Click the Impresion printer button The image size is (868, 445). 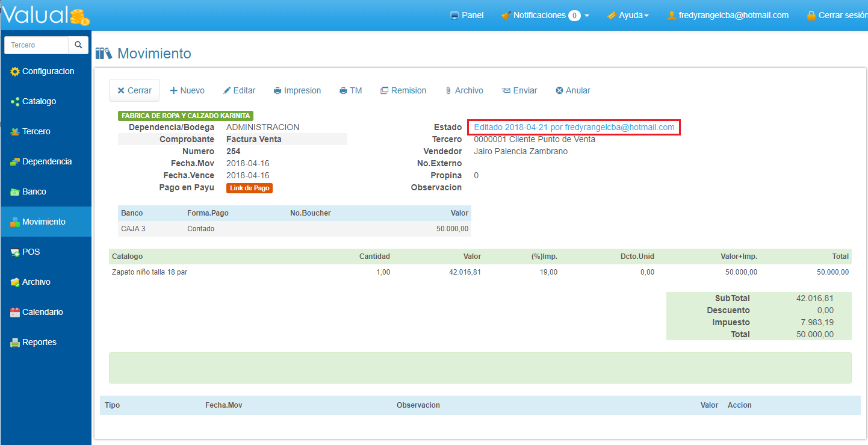pos(297,90)
